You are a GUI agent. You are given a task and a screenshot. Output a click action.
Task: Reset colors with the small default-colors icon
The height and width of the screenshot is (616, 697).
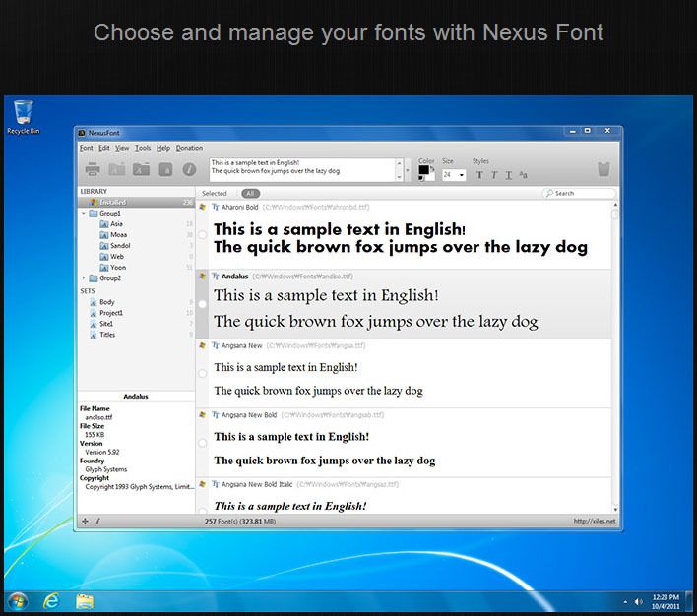[421, 179]
